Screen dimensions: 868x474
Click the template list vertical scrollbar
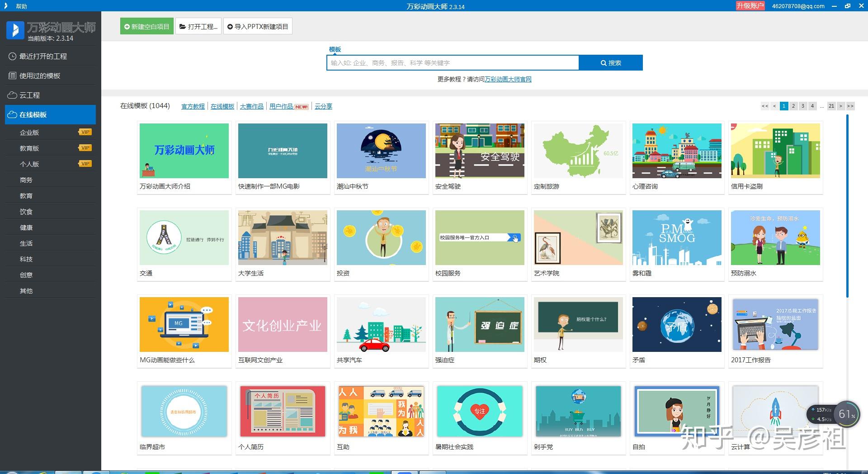847,206
